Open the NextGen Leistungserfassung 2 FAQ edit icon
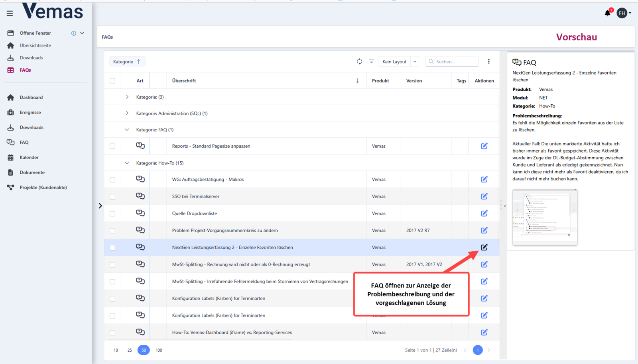Screen dimensions: 638x364 point(484,247)
